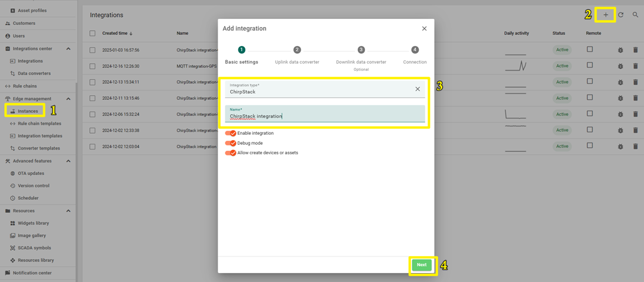Delete the 2024-12-02 12:03:04 integration

click(x=635, y=146)
